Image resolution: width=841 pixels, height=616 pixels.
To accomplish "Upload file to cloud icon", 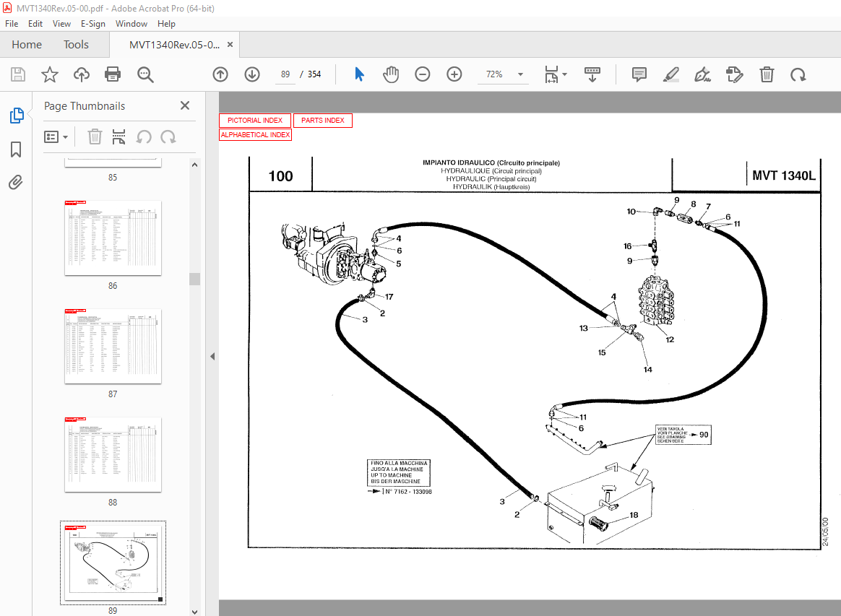I will tap(82, 74).
